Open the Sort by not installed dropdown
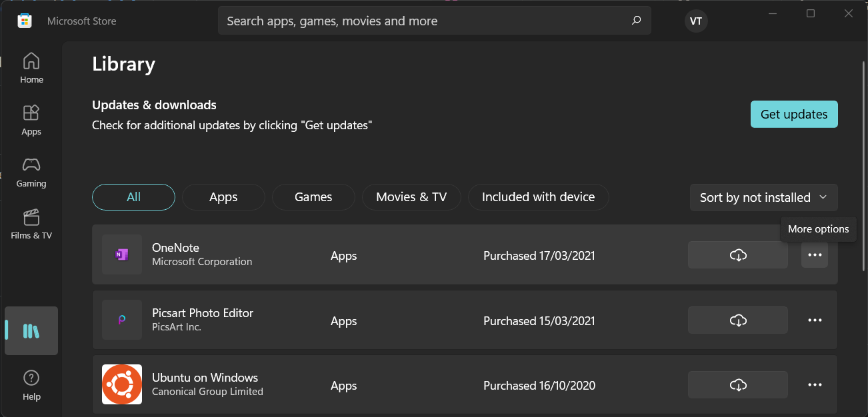This screenshot has width=868, height=417. 763,197
